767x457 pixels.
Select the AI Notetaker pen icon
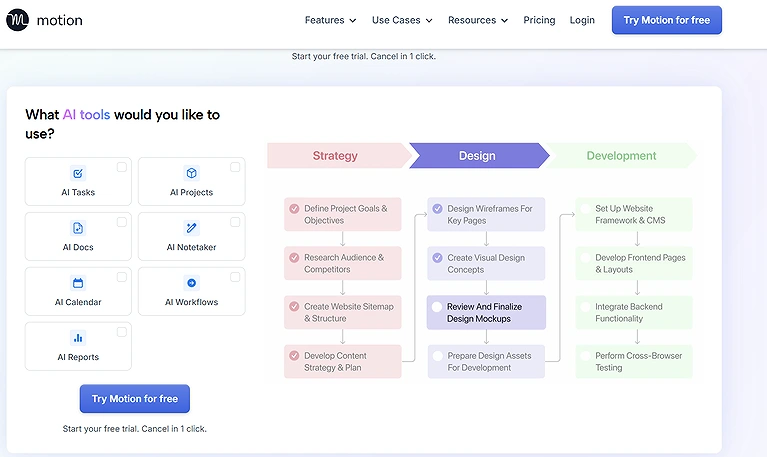(191, 228)
